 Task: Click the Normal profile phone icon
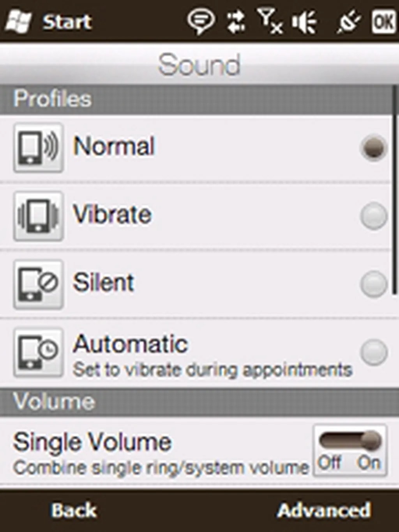tap(38, 148)
